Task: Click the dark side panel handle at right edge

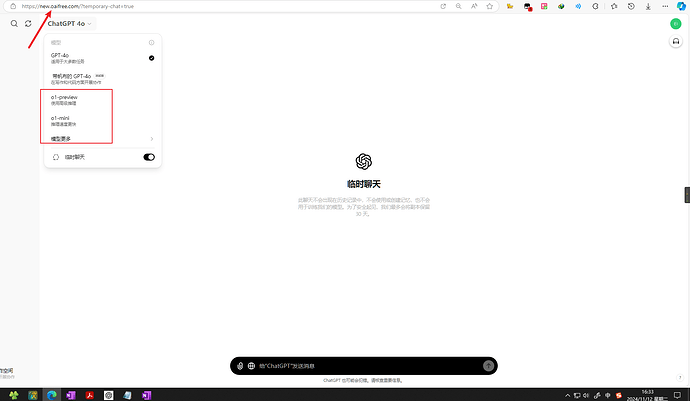Action: click(x=687, y=195)
